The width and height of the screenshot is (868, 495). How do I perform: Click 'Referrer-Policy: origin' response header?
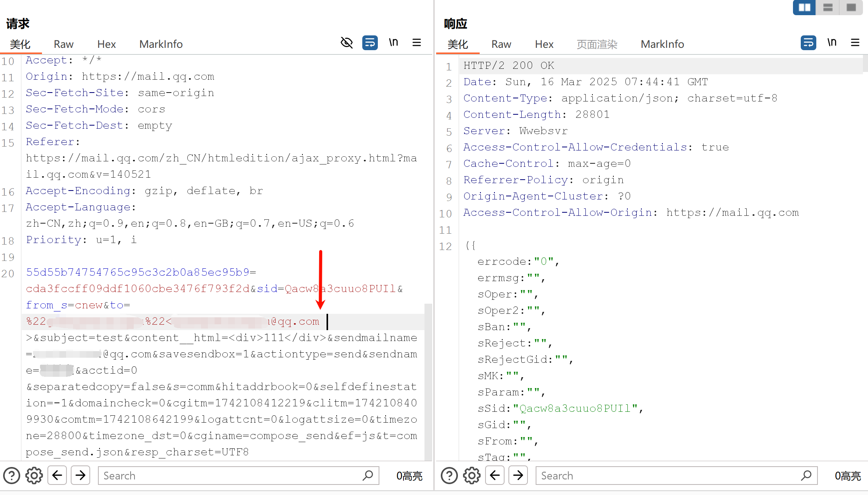click(x=543, y=180)
